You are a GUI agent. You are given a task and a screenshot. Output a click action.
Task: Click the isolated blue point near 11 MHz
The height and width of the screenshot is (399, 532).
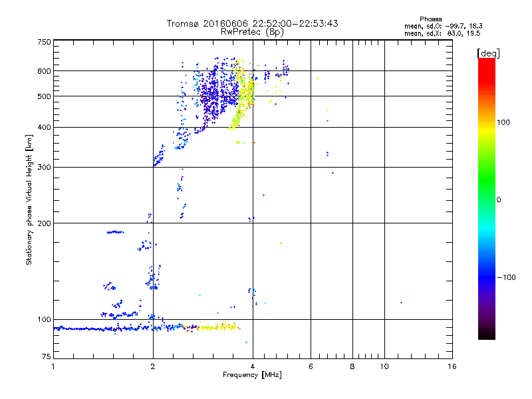pyautogui.click(x=402, y=303)
